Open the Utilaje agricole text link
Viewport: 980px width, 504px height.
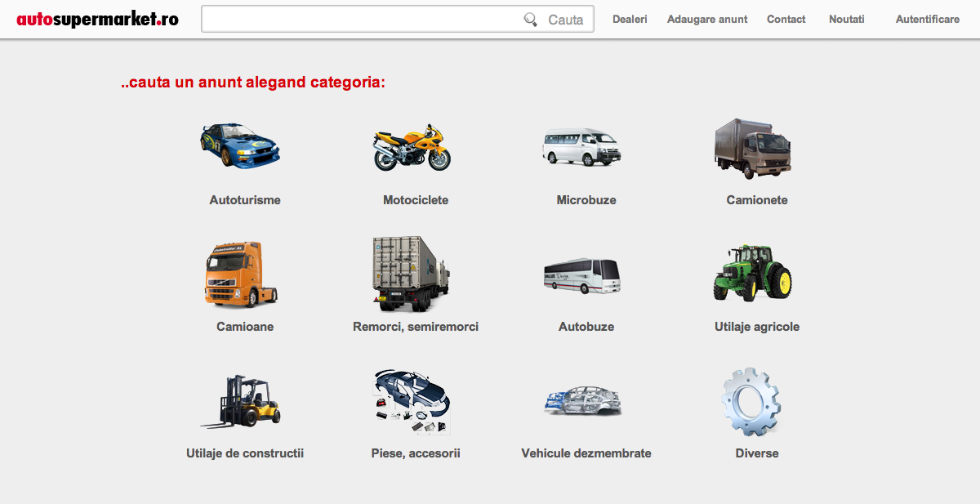coord(757,327)
